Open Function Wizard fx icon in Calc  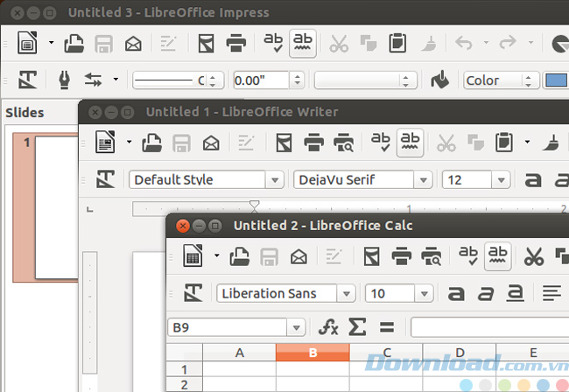(x=328, y=327)
